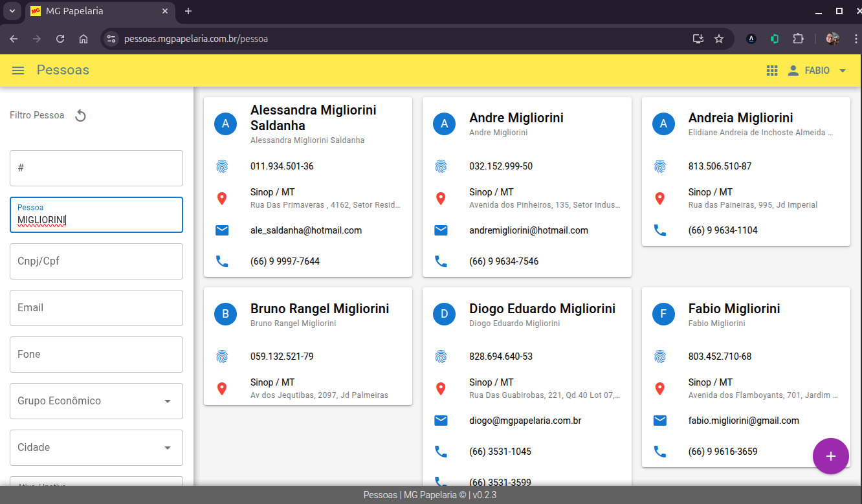Bookmark this page with star icon
Image resolution: width=862 pixels, height=504 pixels.
[x=719, y=39]
